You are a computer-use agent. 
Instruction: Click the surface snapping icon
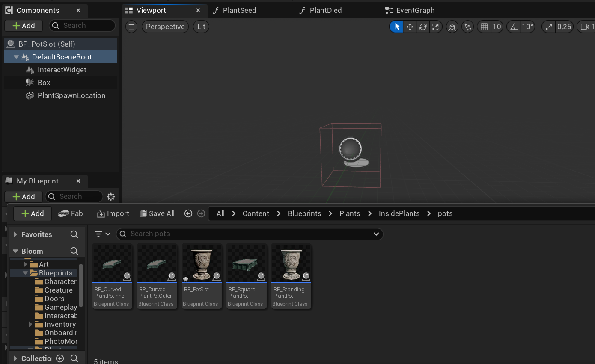click(467, 27)
